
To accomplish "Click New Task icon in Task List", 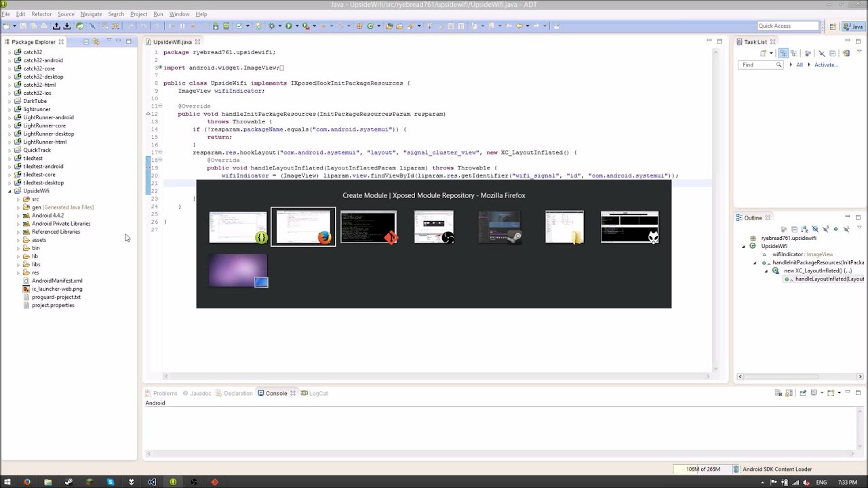I will [763, 53].
